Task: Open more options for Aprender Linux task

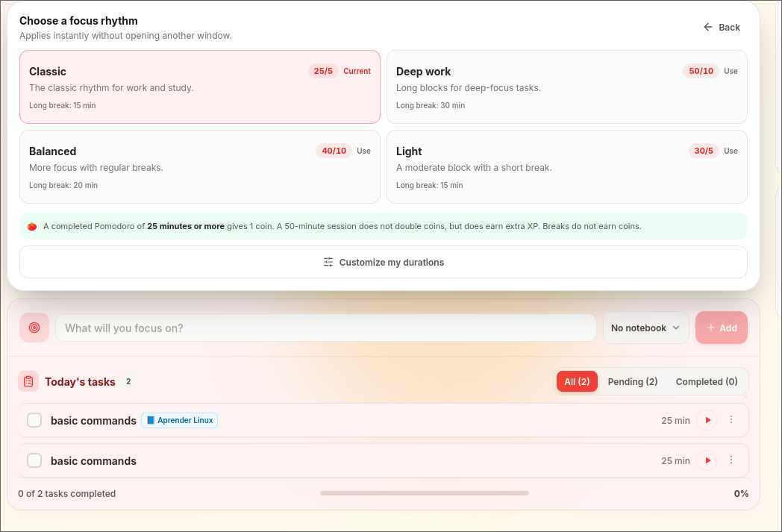Action: pyautogui.click(x=731, y=420)
